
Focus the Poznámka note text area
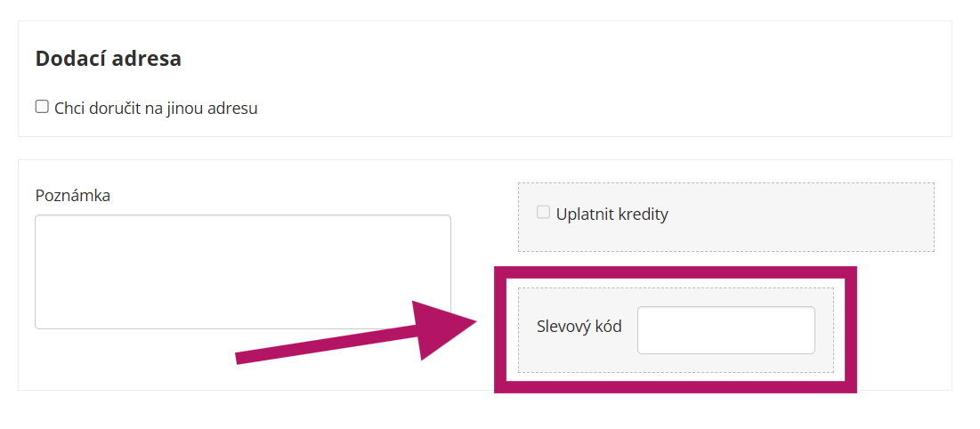click(x=242, y=271)
